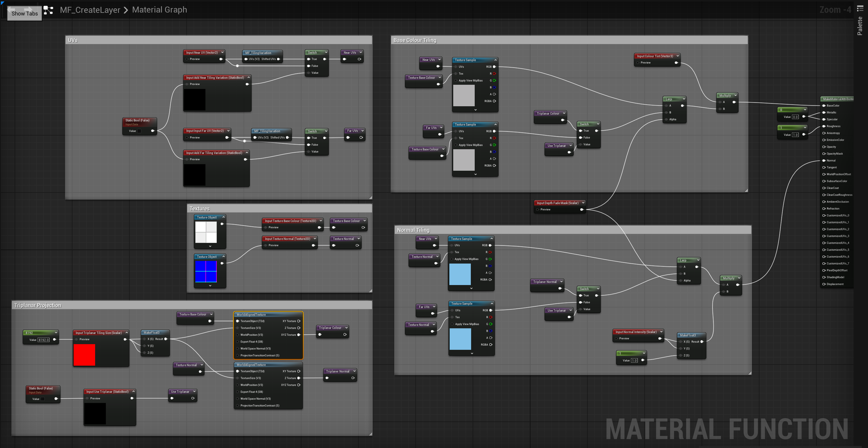Select the Base Colour Tiling comment title
868x448 pixels.
415,40
